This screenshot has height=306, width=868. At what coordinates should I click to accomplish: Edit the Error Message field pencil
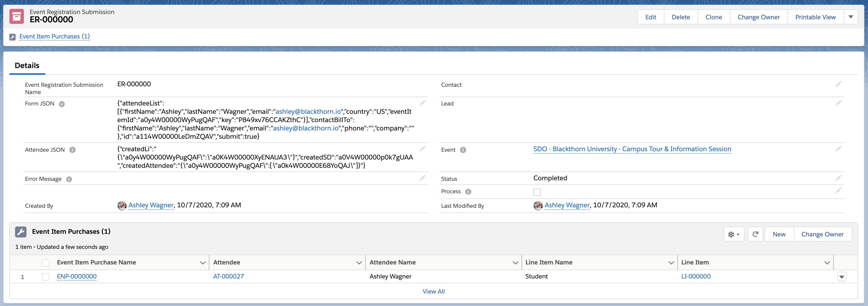click(423, 178)
